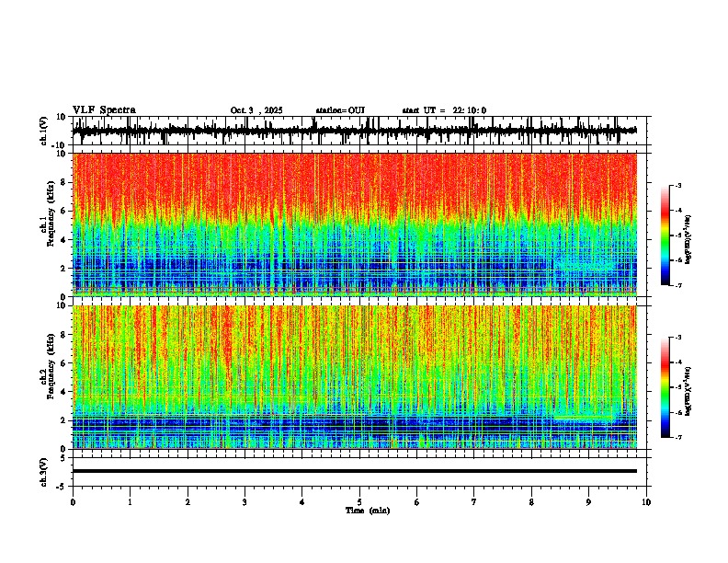Click the time axis tick label "7"
Image resolution: width=728 pixels, height=563 pixels.
tap(474, 502)
